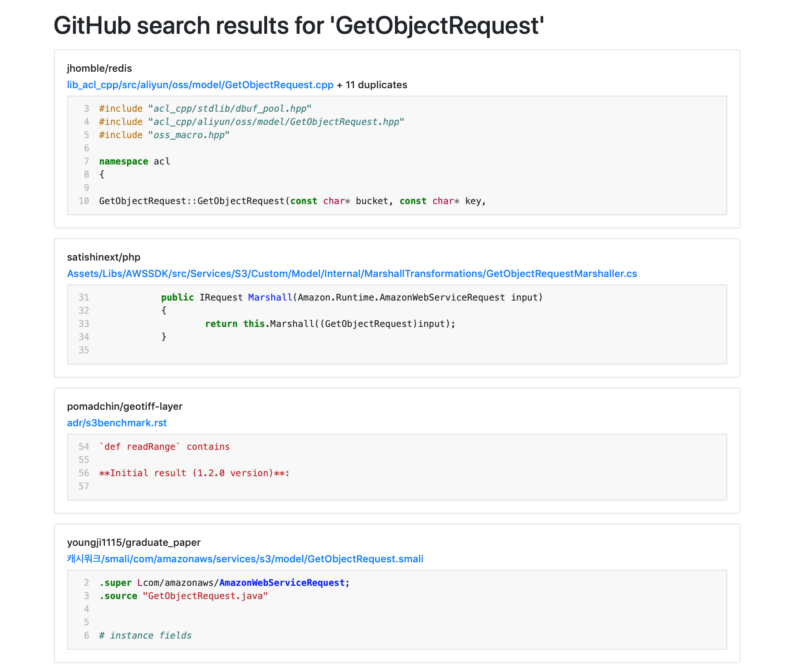Click the 'public IRequest Marshall' code line

(352, 298)
